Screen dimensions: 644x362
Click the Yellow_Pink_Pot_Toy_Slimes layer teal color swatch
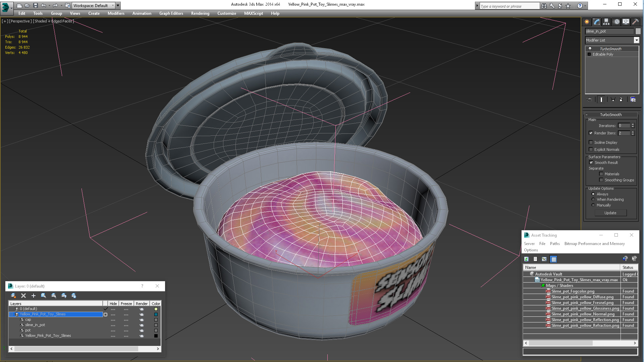[x=156, y=314]
